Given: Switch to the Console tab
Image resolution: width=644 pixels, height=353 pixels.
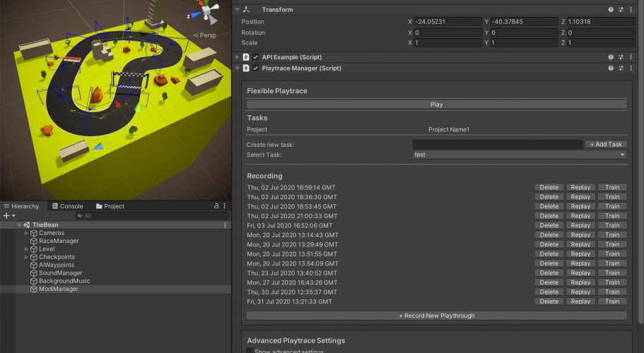Looking at the screenshot, I should click(68, 206).
